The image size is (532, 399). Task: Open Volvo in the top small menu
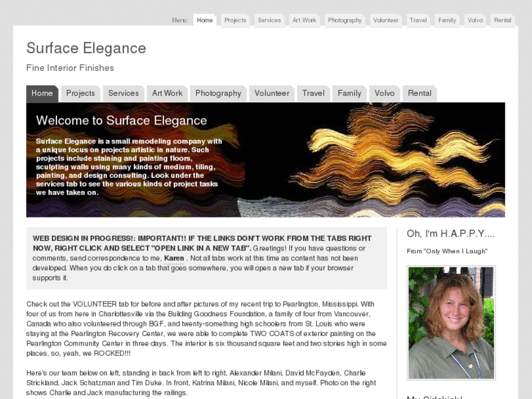point(475,20)
